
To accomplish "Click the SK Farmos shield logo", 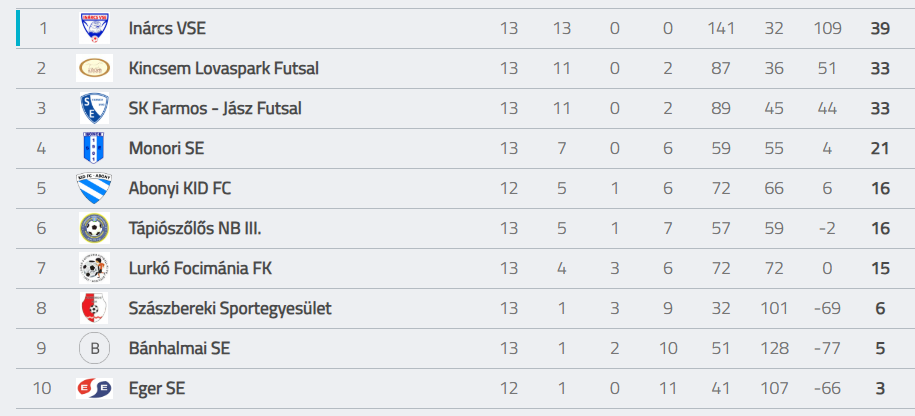I will (x=94, y=108).
